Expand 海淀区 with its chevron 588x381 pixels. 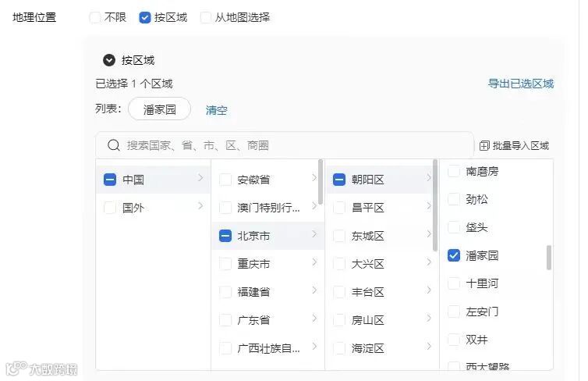click(429, 346)
